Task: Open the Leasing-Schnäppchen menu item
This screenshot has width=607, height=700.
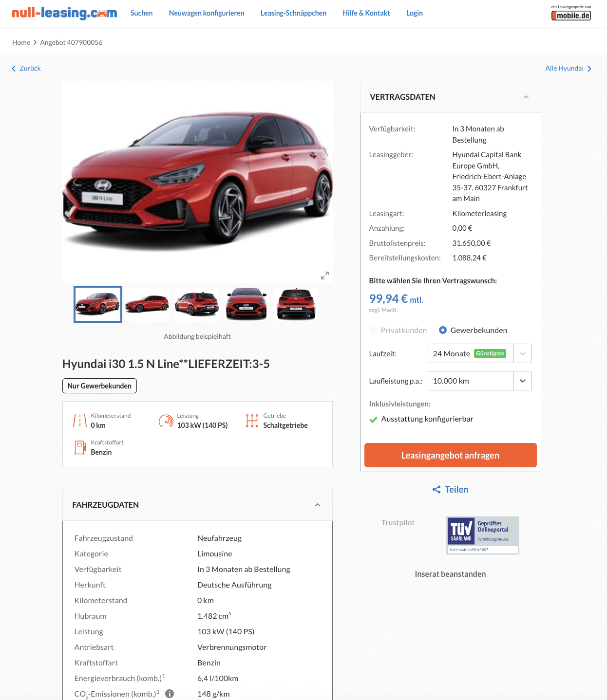Action: [293, 13]
